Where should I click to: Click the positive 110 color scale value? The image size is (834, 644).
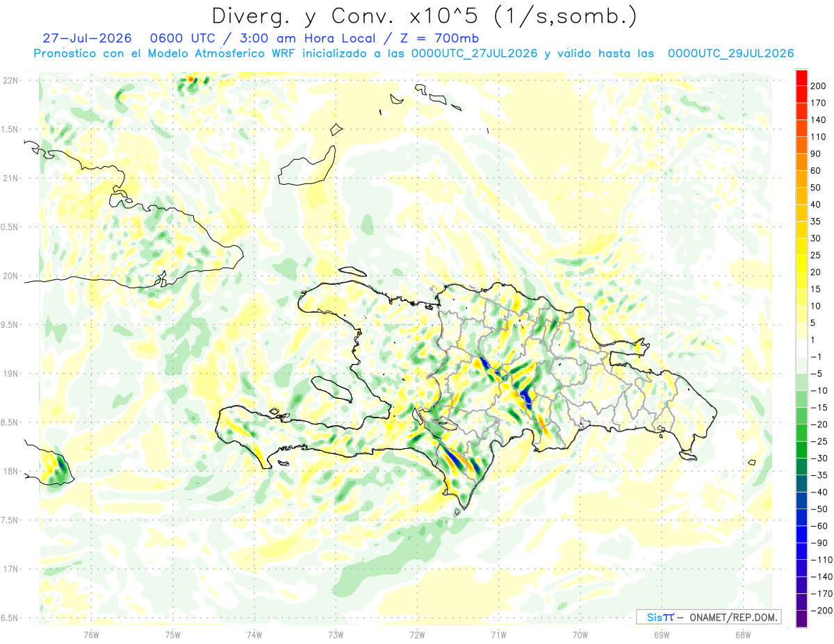818,137
